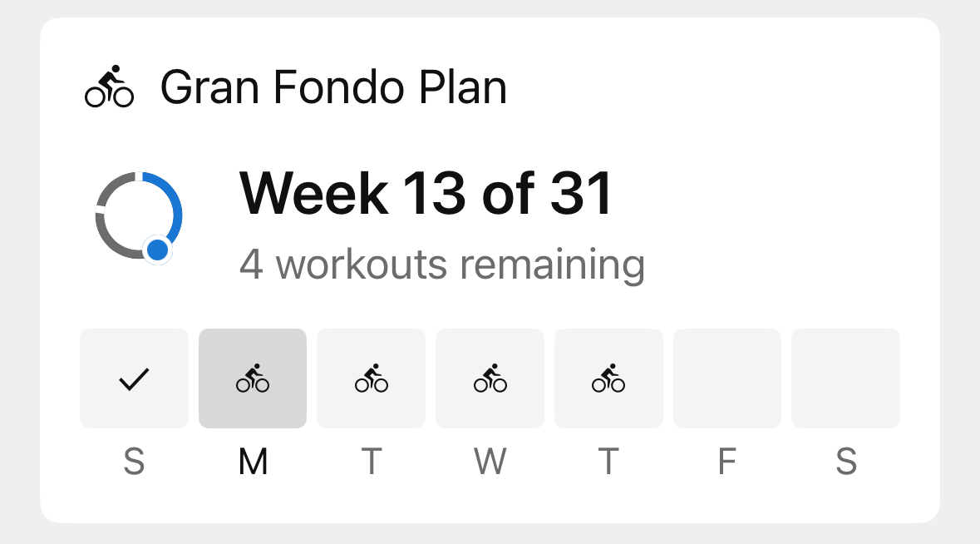
Task: Click the cyclist icon beside the plan title
Action: pos(109,87)
